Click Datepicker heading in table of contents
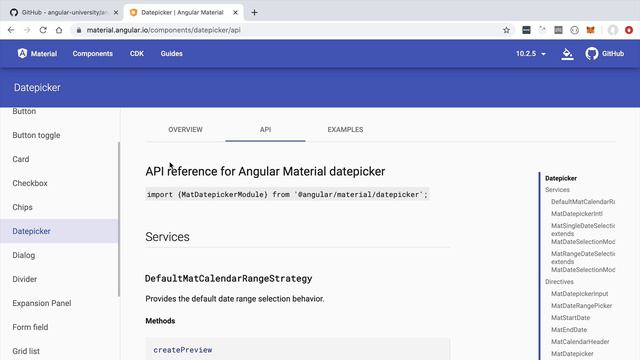 (x=561, y=178)
